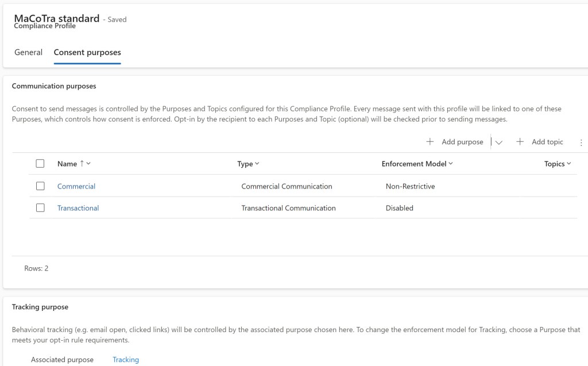Click the plus icon beside Add purpose

tap(430, 141)
